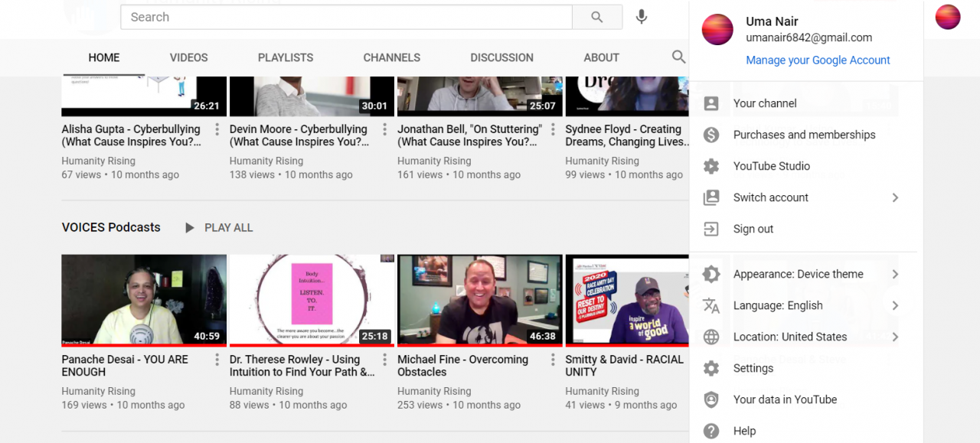
Task: Open the options menu for Alisha Gupta video
Action: pyautogui.click(x=217, y=129)
